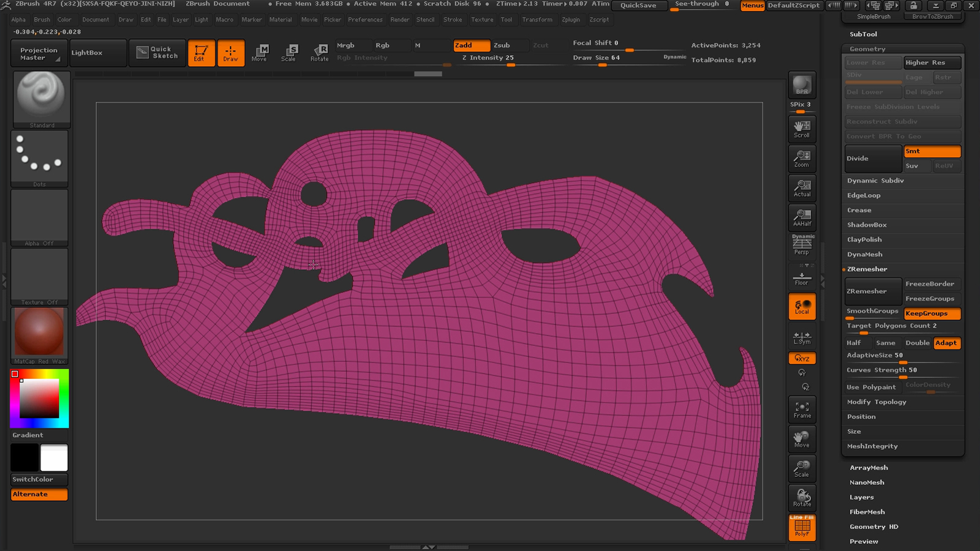Screen dimensions: 980x551
Task: Open the Standard brush thumbnail
Action: coord(41,98)
